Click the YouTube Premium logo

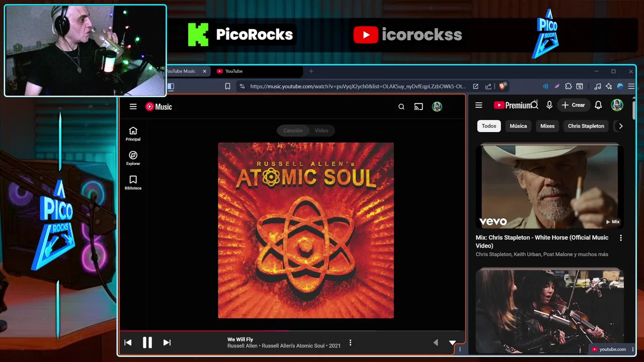tap(512, 105)
